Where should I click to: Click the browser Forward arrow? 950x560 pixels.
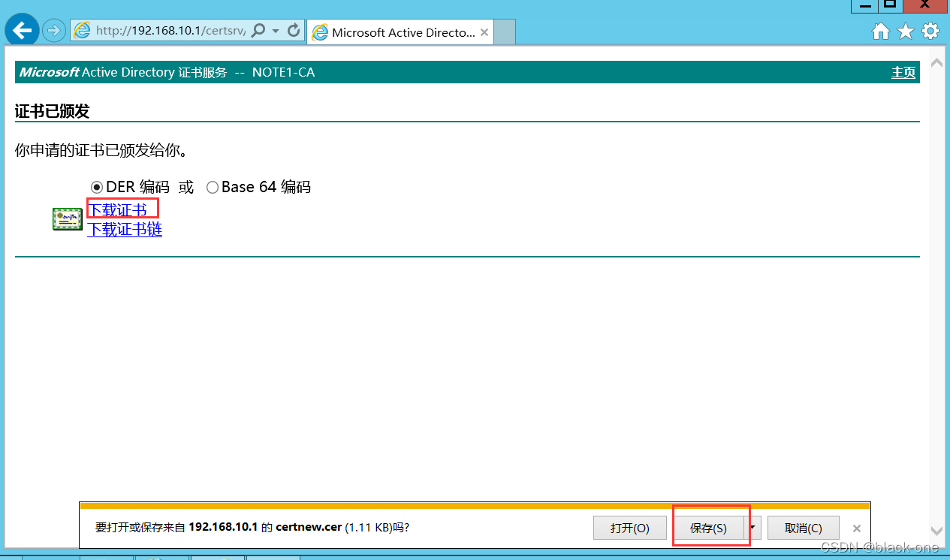(x=53, y=31)
